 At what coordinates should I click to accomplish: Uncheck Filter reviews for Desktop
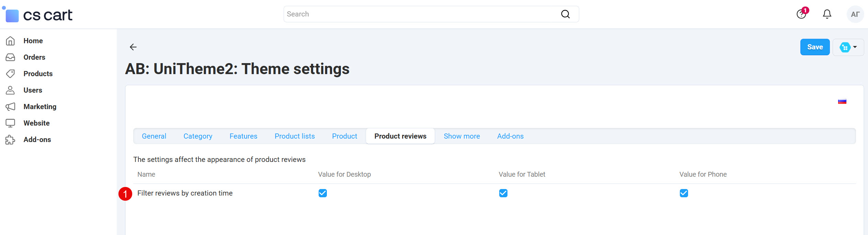(x=323, y=193)
